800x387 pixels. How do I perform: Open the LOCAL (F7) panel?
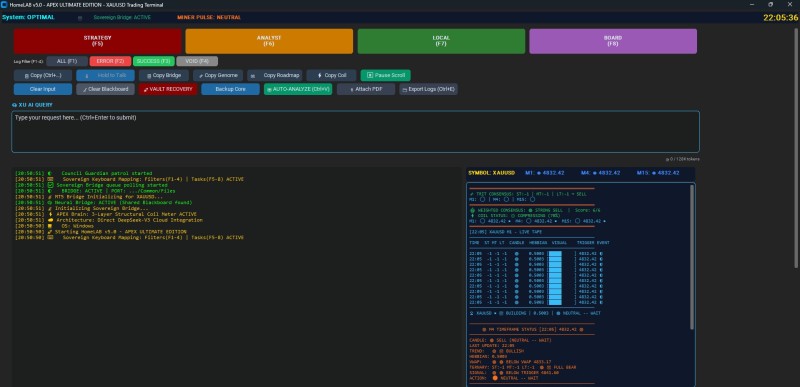(x=441, y=41)
